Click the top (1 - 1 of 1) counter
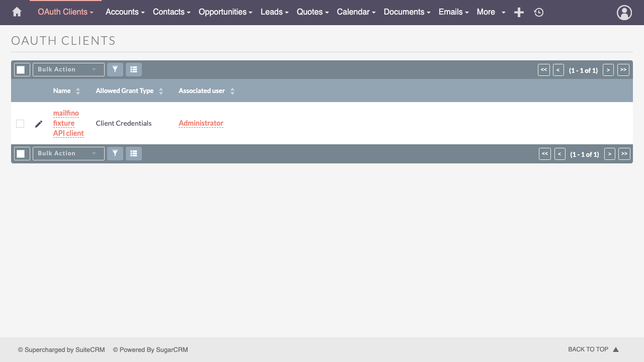 point(584,70)
